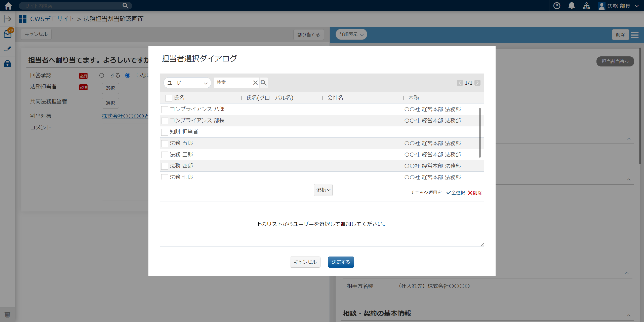Image resolution: width=644 pixels, height=322 pixels.
Task: Click the red 削除 link in dialog
Action: pyautogui.click(x=477, y=193)
